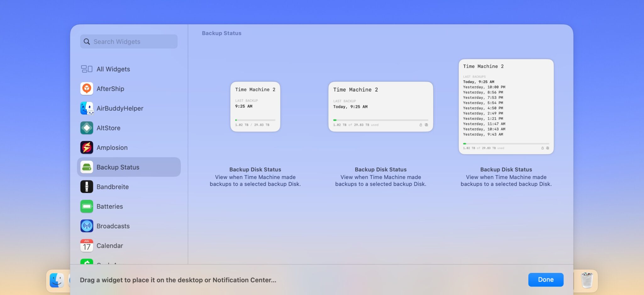Screen dimensions: 644x295
Task: Open the AltStore widget category icon
Action: (86, 128)
